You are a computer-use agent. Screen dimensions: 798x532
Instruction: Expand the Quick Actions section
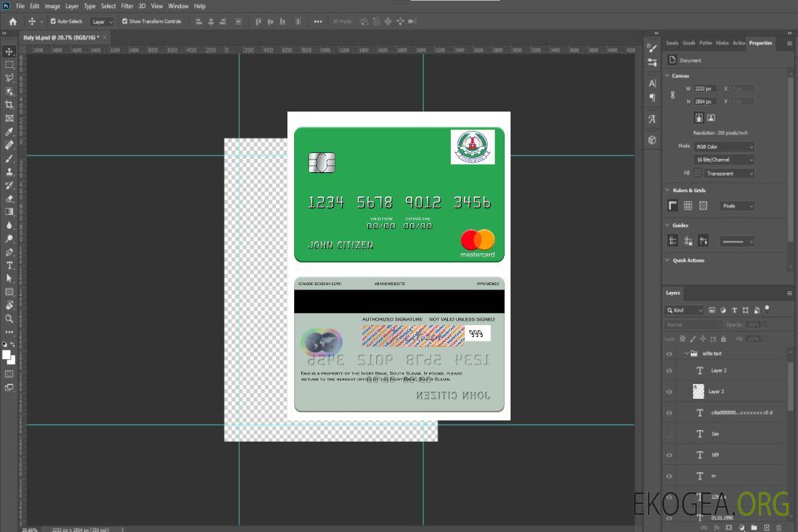668,260
